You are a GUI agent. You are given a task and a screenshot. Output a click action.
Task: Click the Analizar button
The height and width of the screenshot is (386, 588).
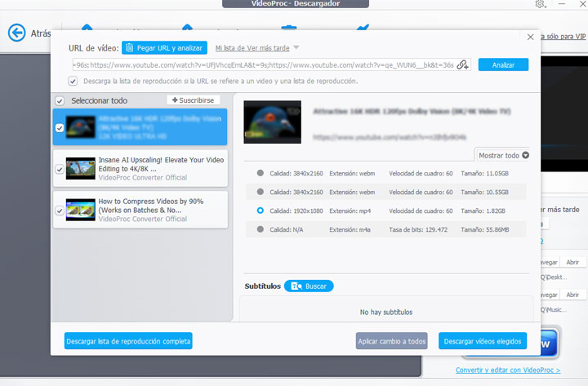[x=503, y=64]
